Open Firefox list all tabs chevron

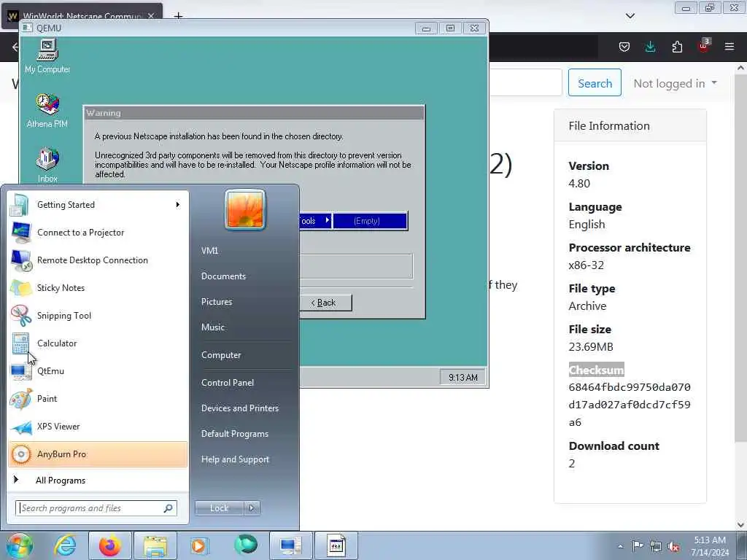tap(630, 16)
